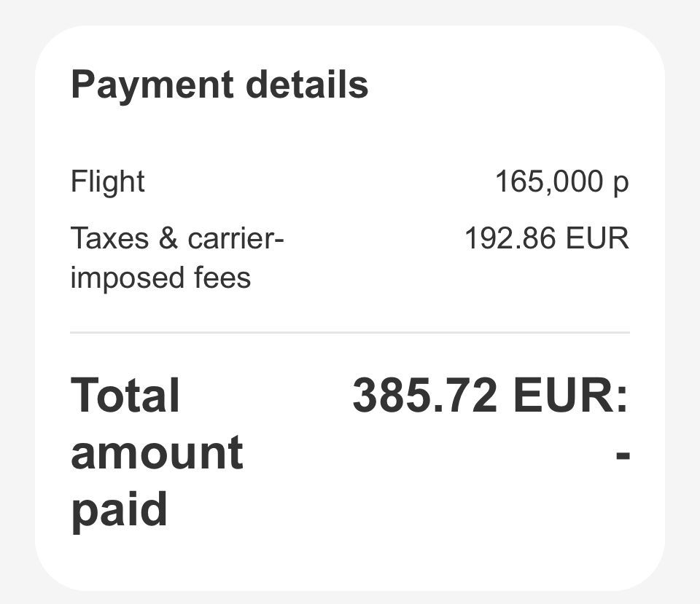Click the "EUR:" currency in the total
Screen dimensions: 700x604
[570, 396]
